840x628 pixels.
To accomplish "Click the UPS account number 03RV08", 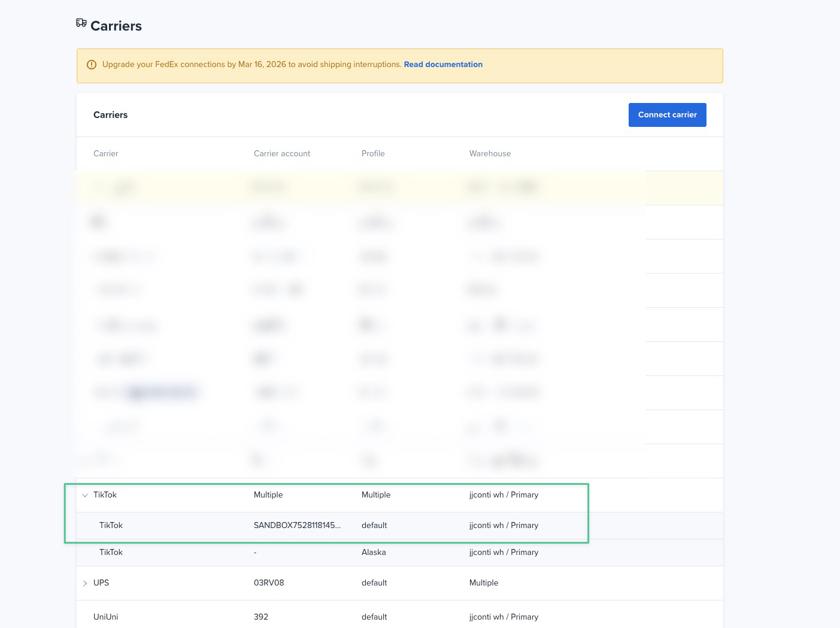I will coord(269,583).
